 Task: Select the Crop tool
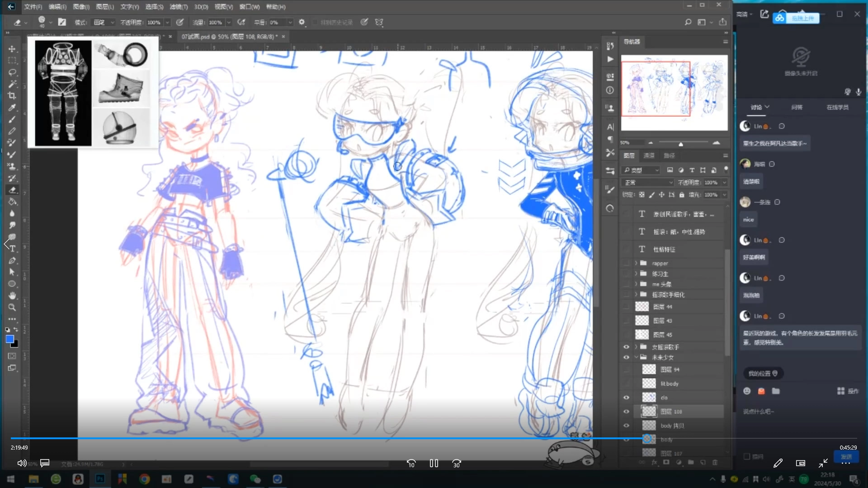[12, 96]
